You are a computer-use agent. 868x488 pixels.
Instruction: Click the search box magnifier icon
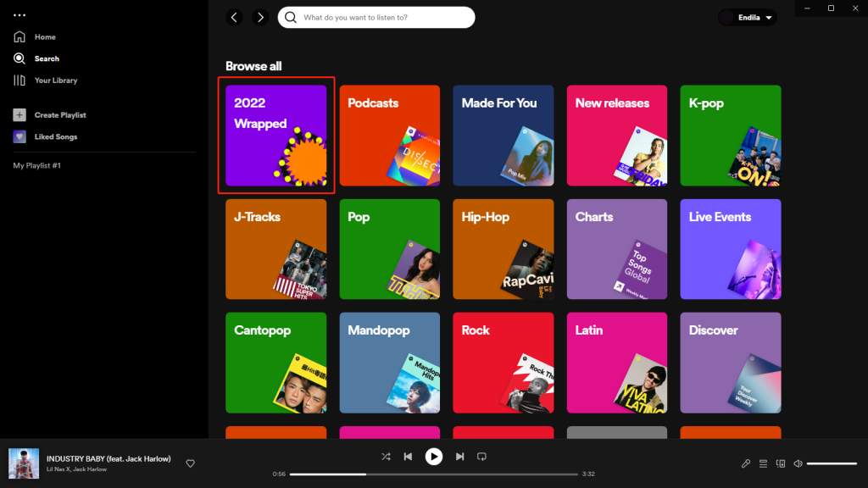point(291,18)
